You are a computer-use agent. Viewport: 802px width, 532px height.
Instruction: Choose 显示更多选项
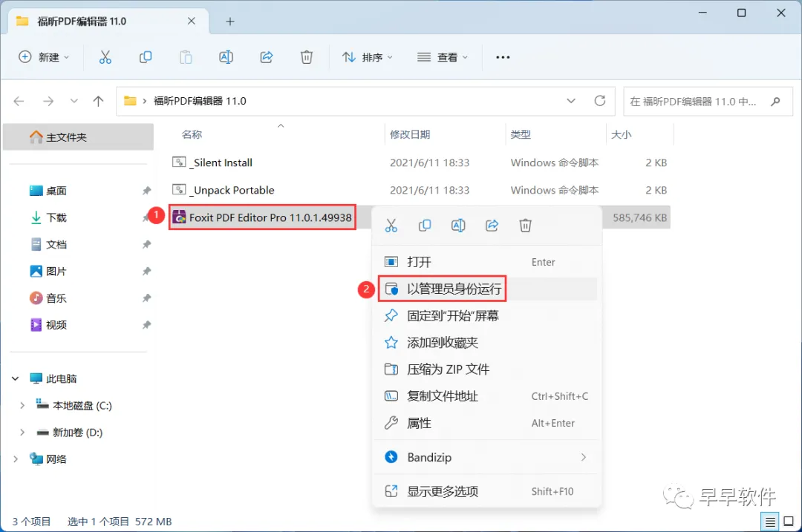click(486, 492)
